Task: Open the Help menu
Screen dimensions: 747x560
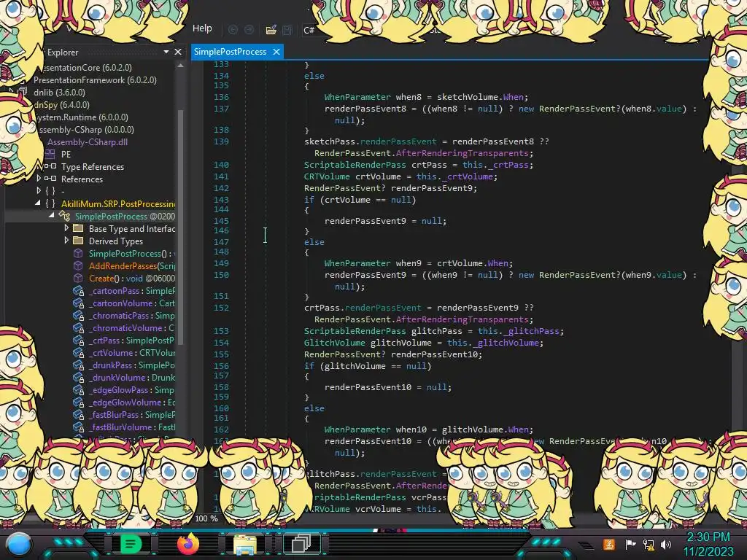Action: click(202, 28)
